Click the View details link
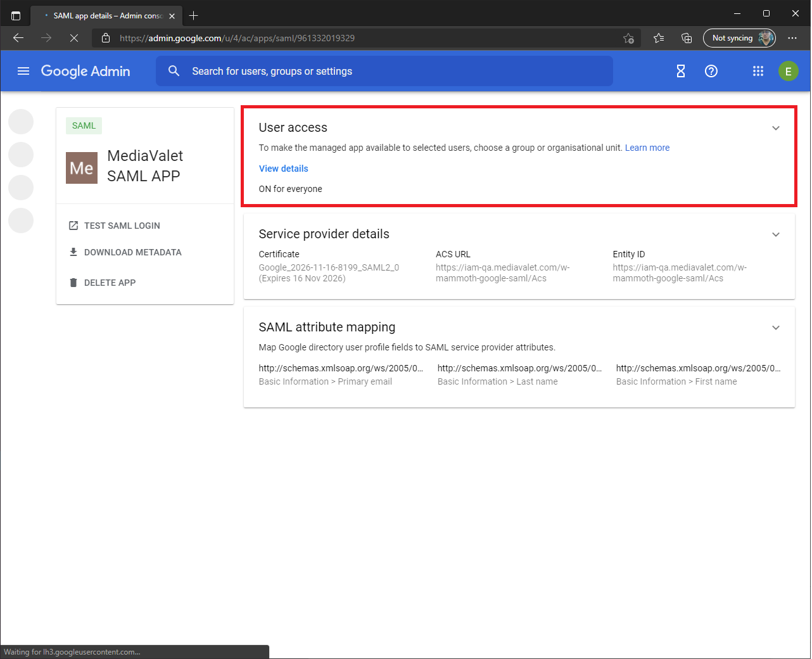The height and width of the screenshot is (659, 812). (283, 169)
